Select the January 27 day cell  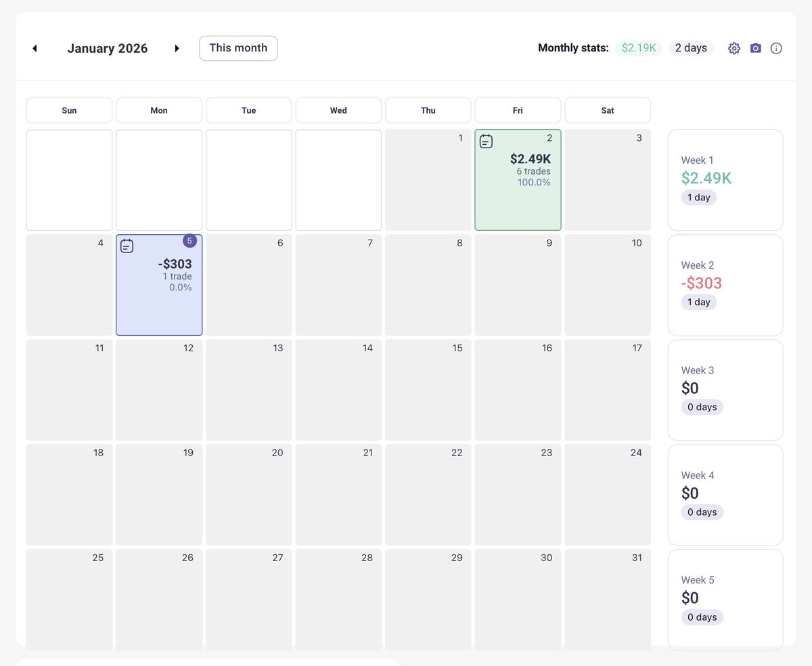(x=249, y=600)
